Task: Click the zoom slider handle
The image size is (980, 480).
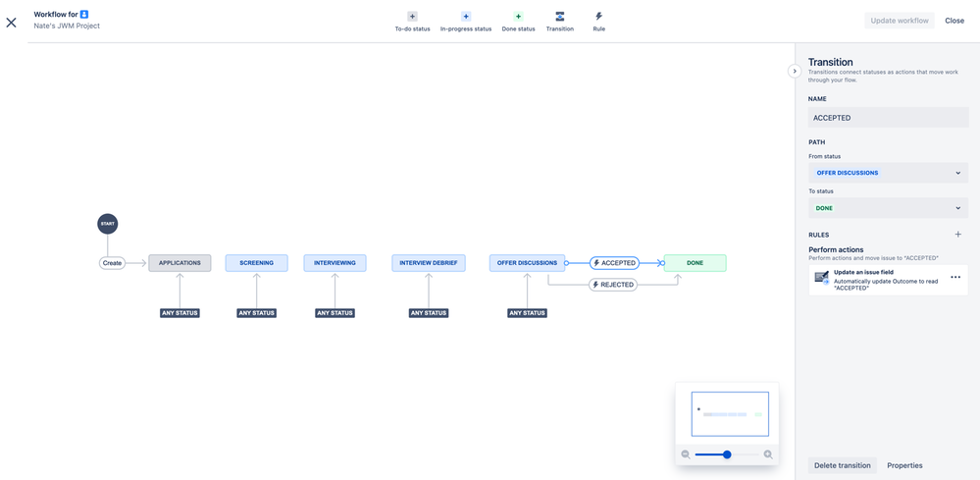Action: coord(727,455)
